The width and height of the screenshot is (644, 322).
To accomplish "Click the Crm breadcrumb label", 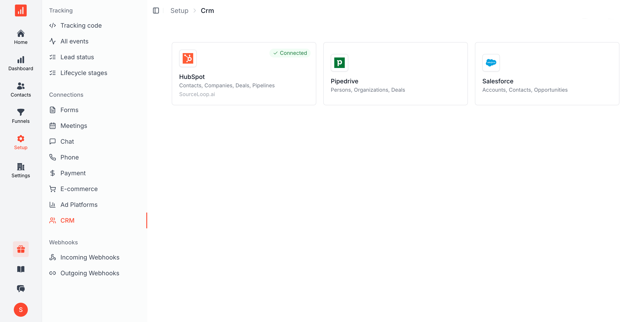I will tap(207, 11).
